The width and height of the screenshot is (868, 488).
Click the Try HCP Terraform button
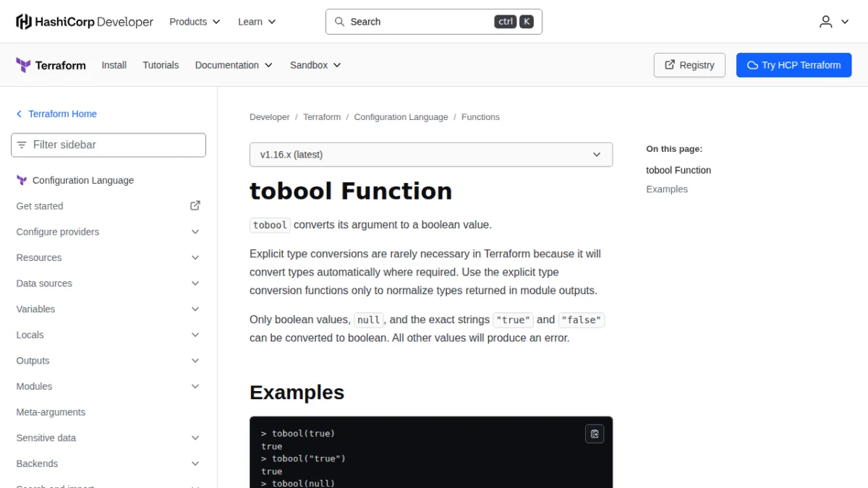[x=794, y=65]
